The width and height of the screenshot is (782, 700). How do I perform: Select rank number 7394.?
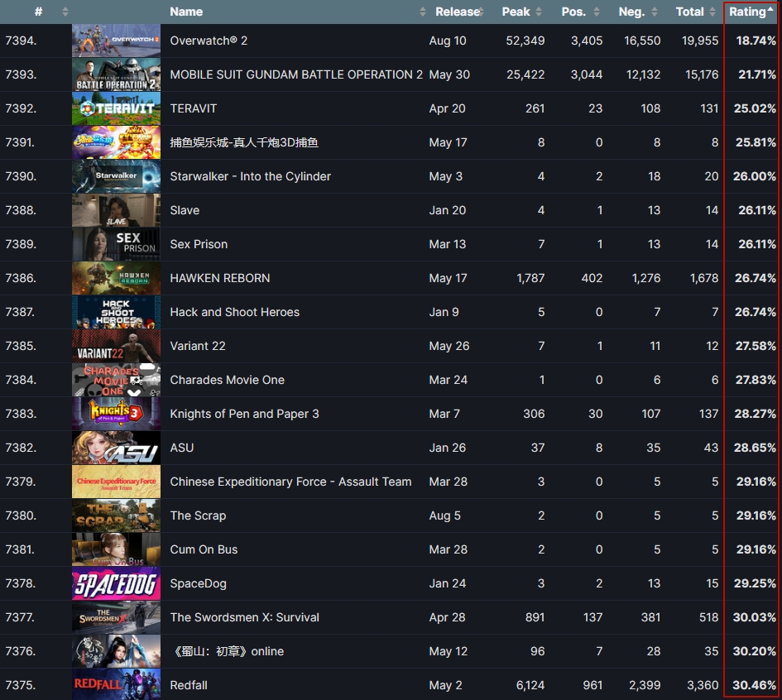pos(21,41)
